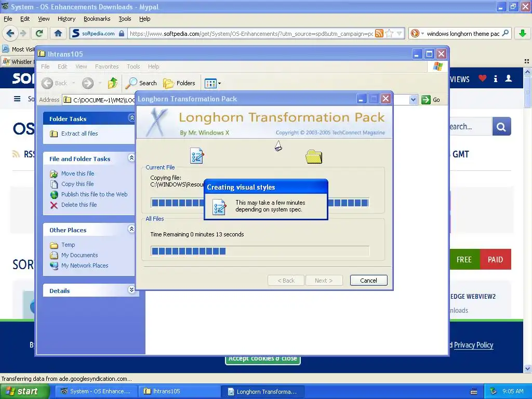Bookmark the page with the star icon

[390, 33]
